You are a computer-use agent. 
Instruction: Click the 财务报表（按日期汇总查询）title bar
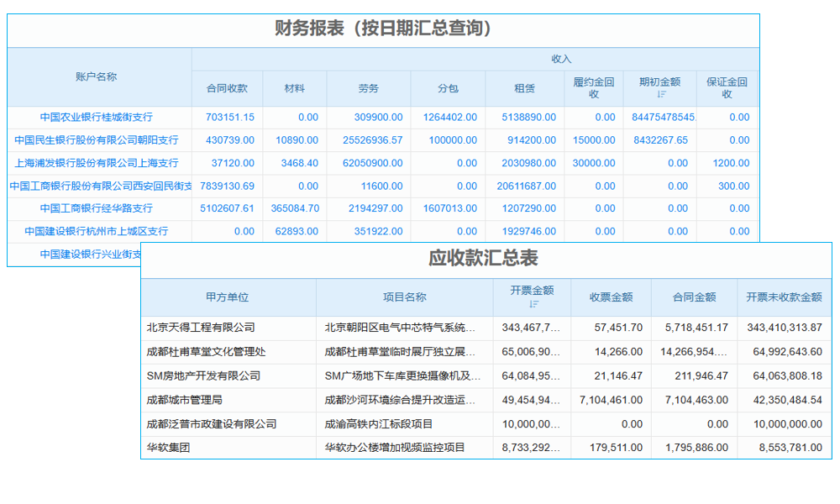pyautogui.click(x=382, y=27)
